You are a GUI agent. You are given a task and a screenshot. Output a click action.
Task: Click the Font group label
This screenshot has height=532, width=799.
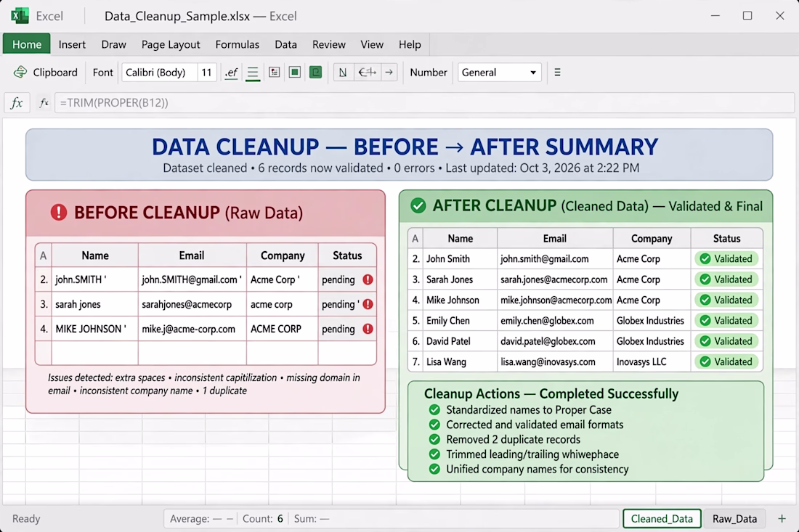(103, 73)
